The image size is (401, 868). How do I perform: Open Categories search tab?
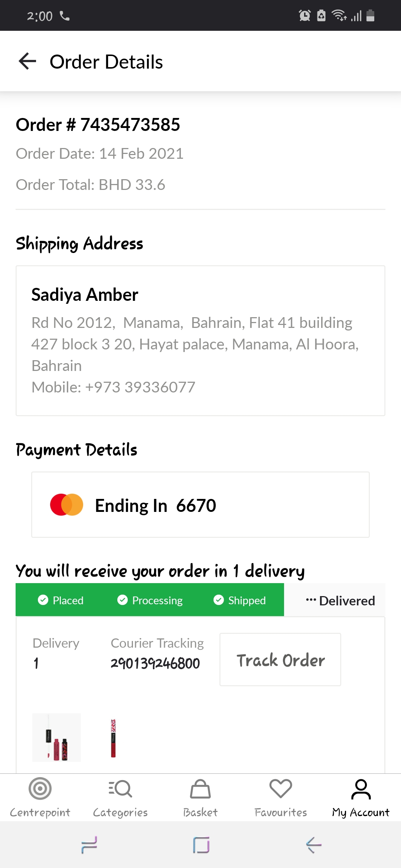coord(120,796)
